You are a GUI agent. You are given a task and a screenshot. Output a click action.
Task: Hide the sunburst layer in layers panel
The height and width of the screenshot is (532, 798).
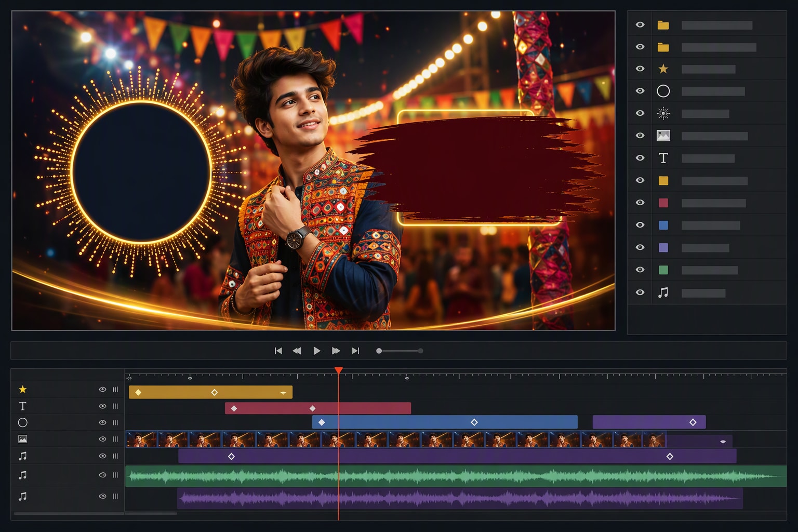pos(640,113)
